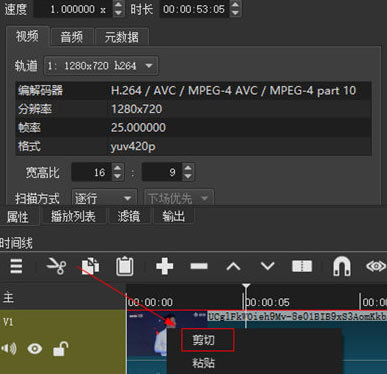Click the paste clipboard icon
387x374 pixels.
[125, 266]
